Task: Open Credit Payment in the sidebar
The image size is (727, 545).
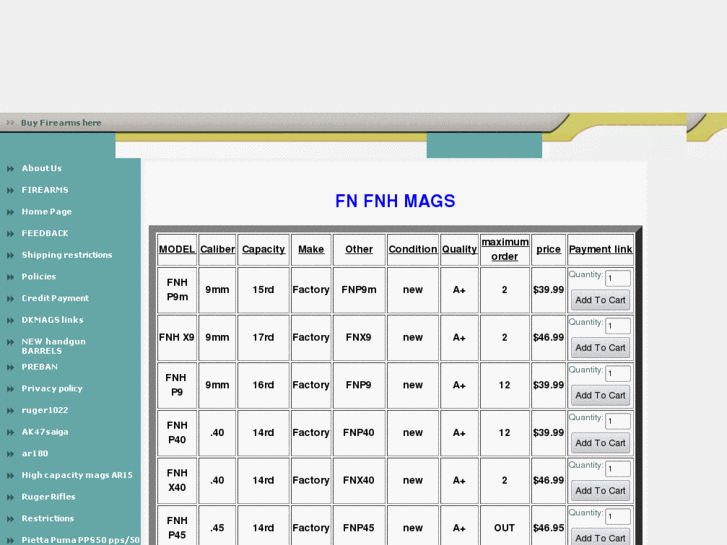Action: click(55, 298)
